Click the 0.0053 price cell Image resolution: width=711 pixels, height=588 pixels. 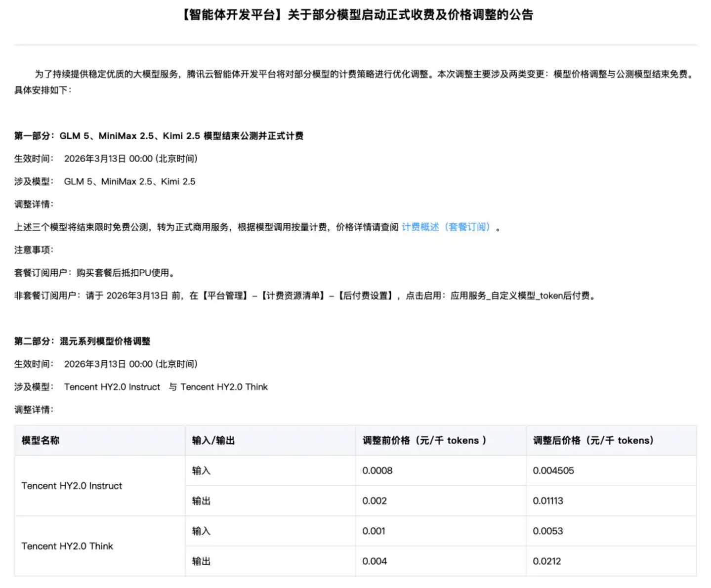point(611,531)
